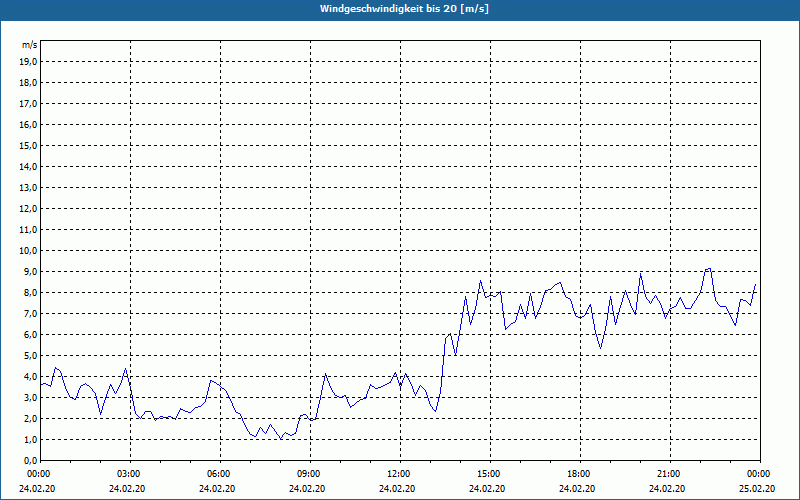Select the y-axis value "2,0"
The width and height of the screenshot is (800, 500).
pyautogui.click(x=30, y=419)
